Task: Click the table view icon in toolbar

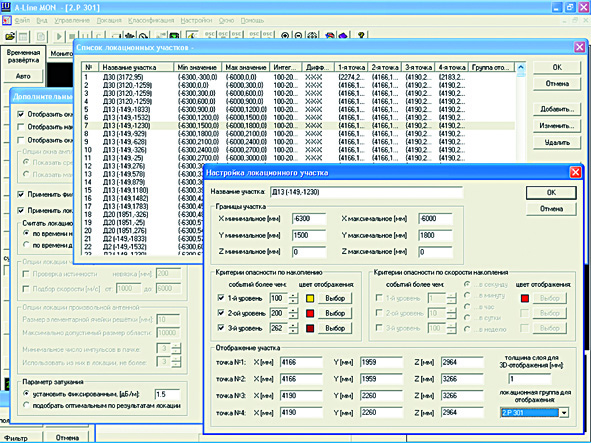Action: (23, 37)
